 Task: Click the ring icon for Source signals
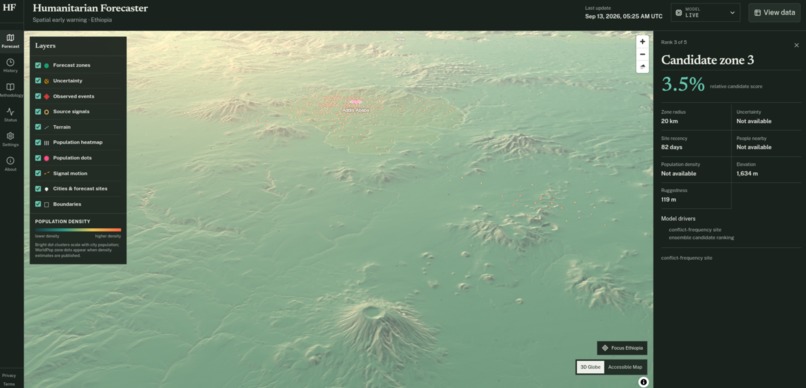46,112
